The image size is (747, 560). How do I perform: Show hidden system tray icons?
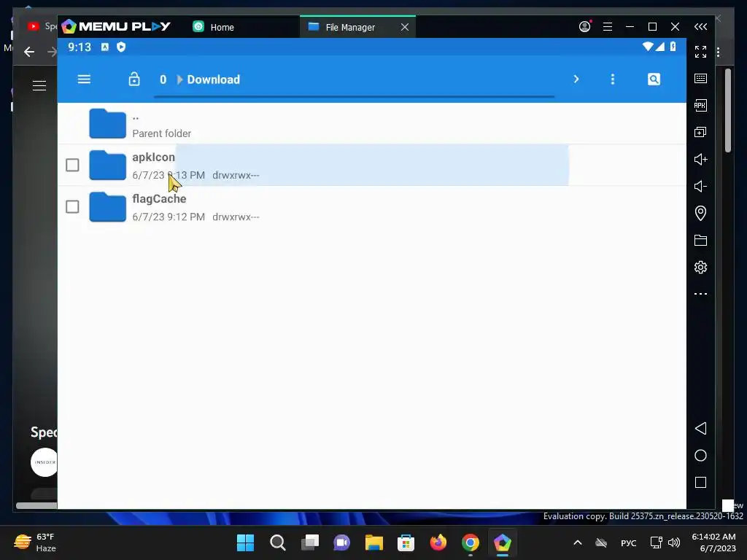578,542
